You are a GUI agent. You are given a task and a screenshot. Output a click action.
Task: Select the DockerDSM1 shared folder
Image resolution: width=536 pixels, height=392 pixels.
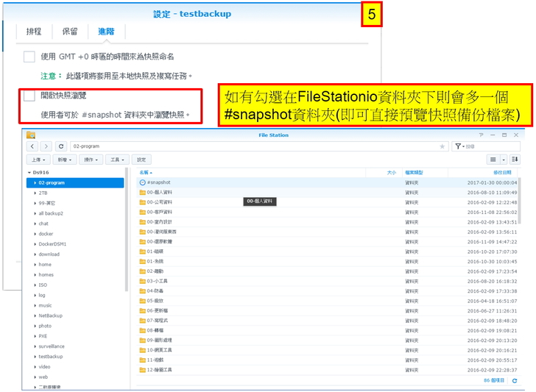52,244
